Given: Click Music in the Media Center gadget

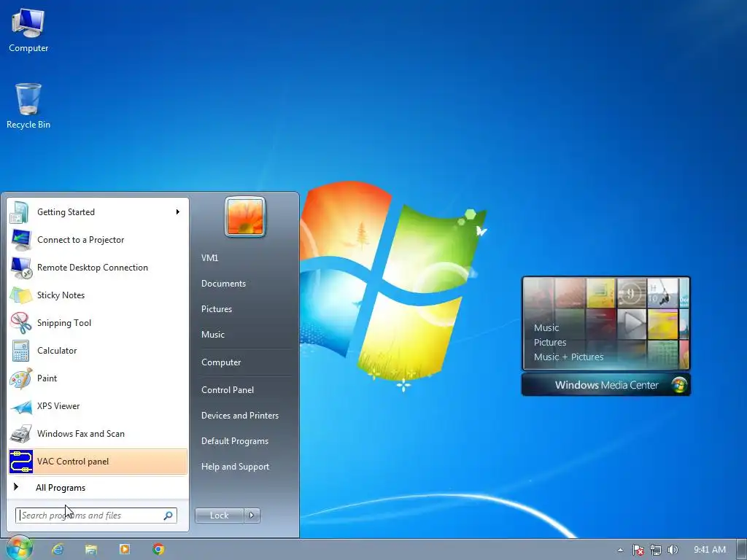Looking at the screenshot, I should click(546, 327).
